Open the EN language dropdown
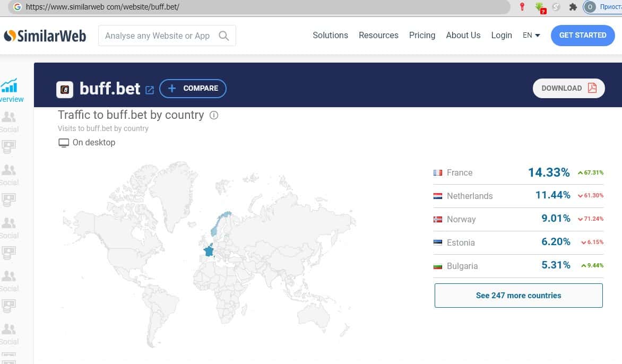 [531, 36]
